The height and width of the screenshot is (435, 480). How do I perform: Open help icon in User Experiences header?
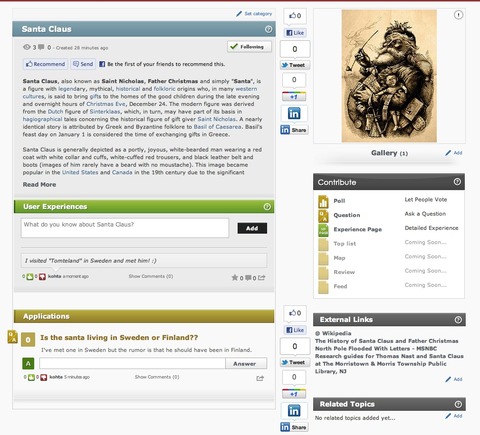[267, 207]
